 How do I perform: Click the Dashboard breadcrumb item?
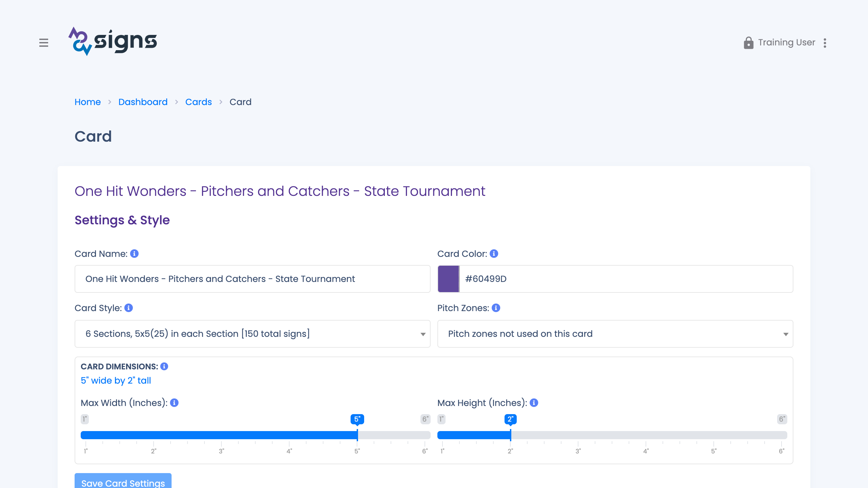142,102
